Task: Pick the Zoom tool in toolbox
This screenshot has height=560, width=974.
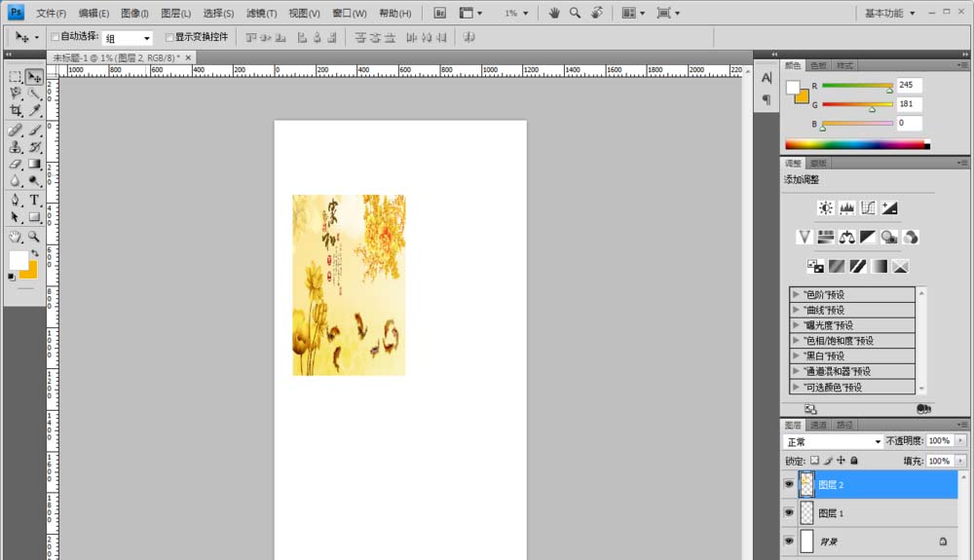Action: click(x=34, y=237)
